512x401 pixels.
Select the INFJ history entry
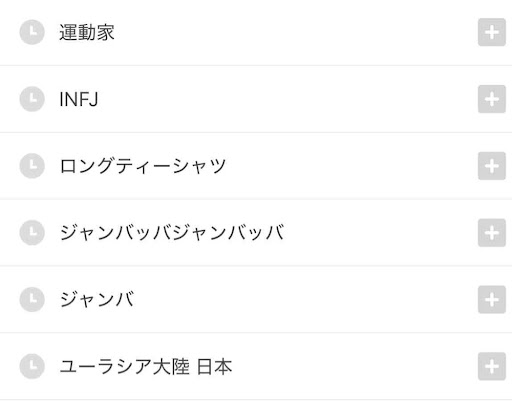pos(79,99)
